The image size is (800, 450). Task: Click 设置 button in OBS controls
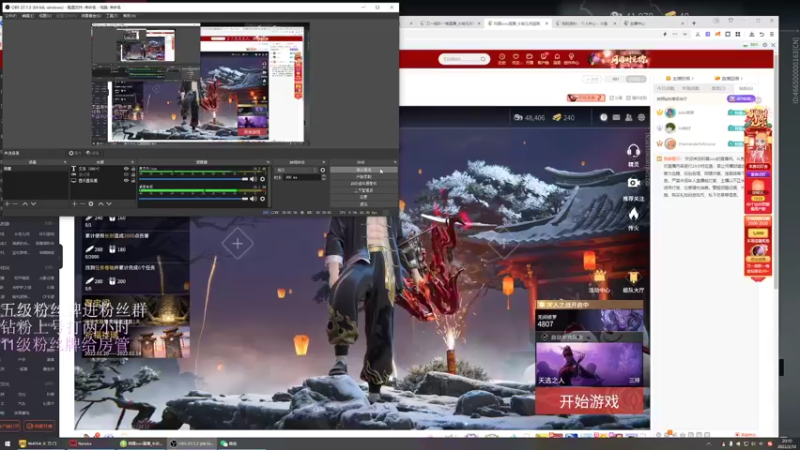[x=364, y=197]
